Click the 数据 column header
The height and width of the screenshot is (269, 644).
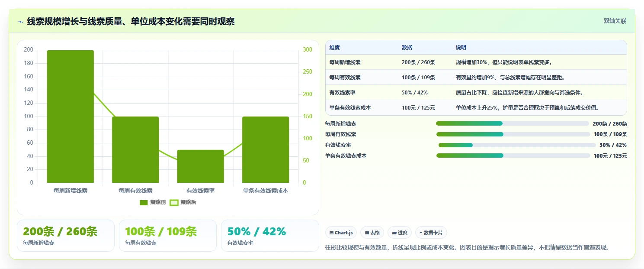click(x=407, y=48)
